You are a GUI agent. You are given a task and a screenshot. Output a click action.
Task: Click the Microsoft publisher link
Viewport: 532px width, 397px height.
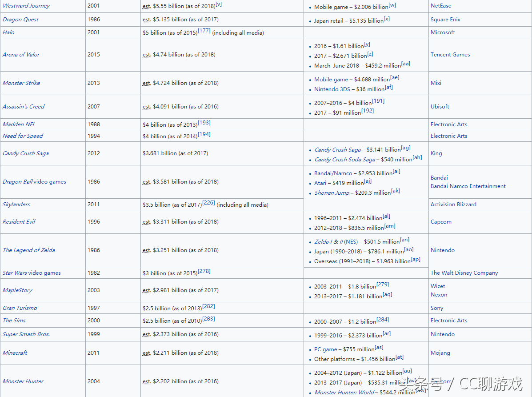pos(443,32)
